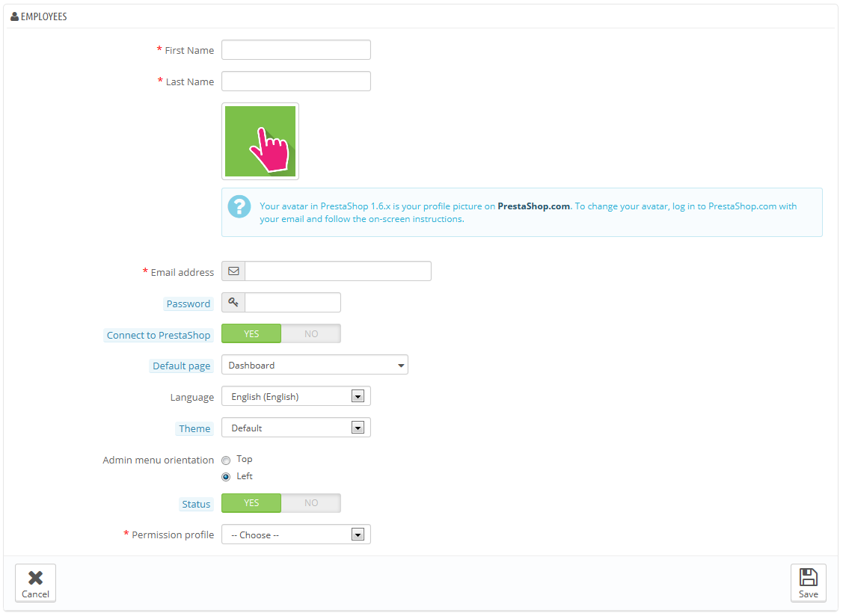Viewport: 843px width, 616px height.
Task: Click the key icon beside Password
Action: (233, 302)
